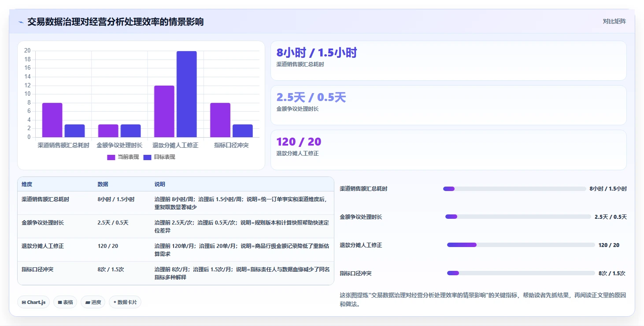Click the 维度 table column header
The width and height of the screenshot is (644, 326).
(27, 184)
